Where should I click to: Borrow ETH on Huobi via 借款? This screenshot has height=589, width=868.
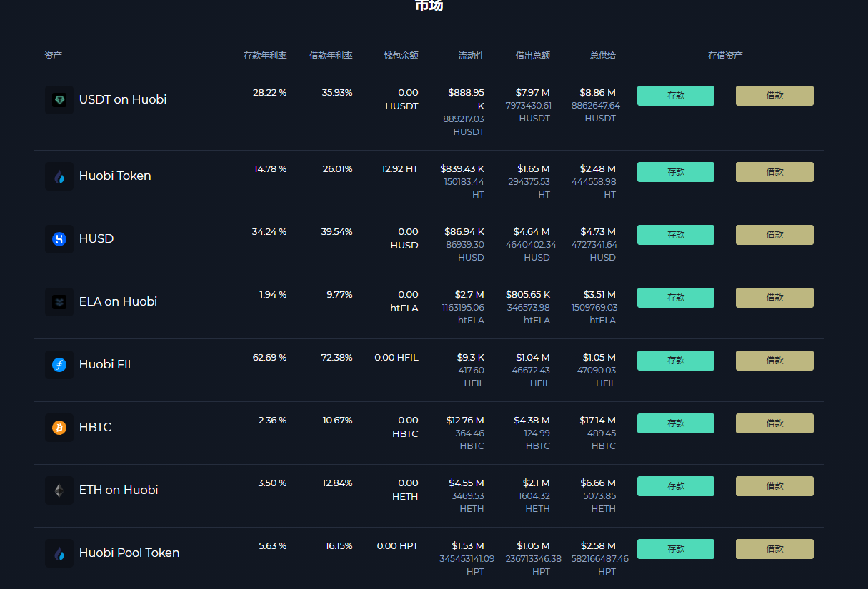774,486
